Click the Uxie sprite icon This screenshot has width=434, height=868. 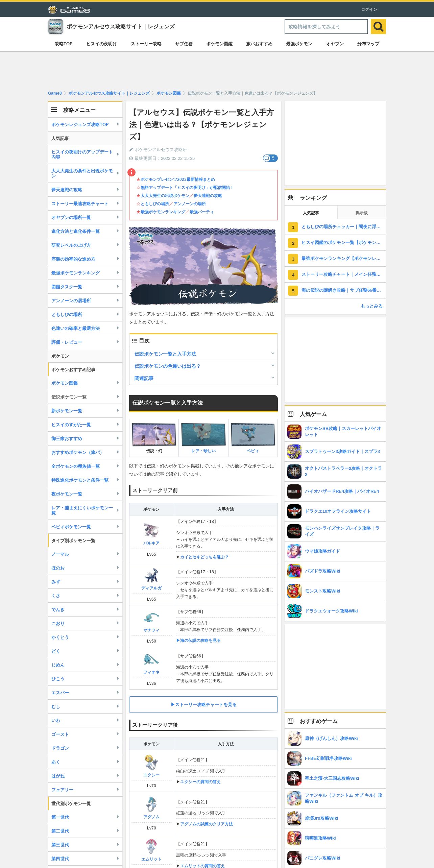click(x=151, y=762)
